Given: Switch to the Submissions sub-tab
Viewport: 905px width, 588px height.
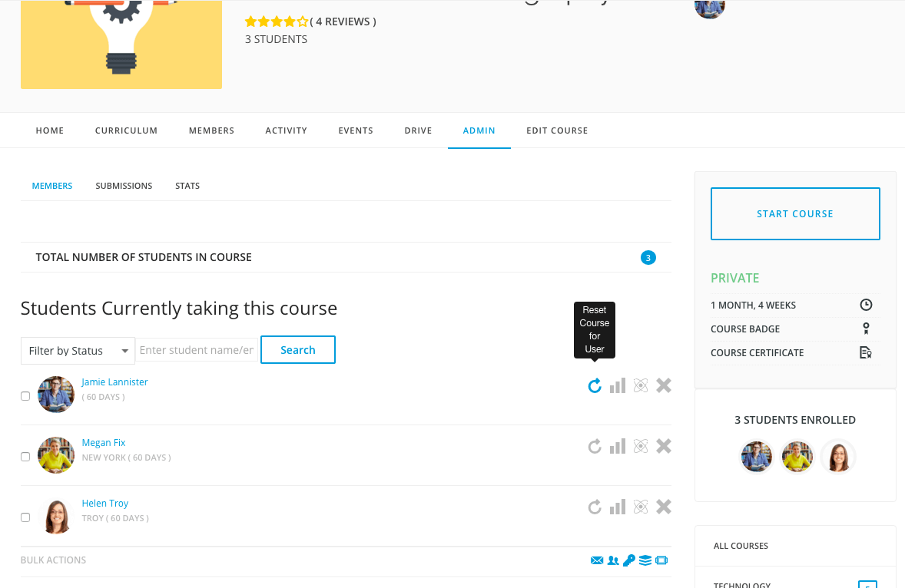Looking at the screenshot, I should (x=124, y=186).
